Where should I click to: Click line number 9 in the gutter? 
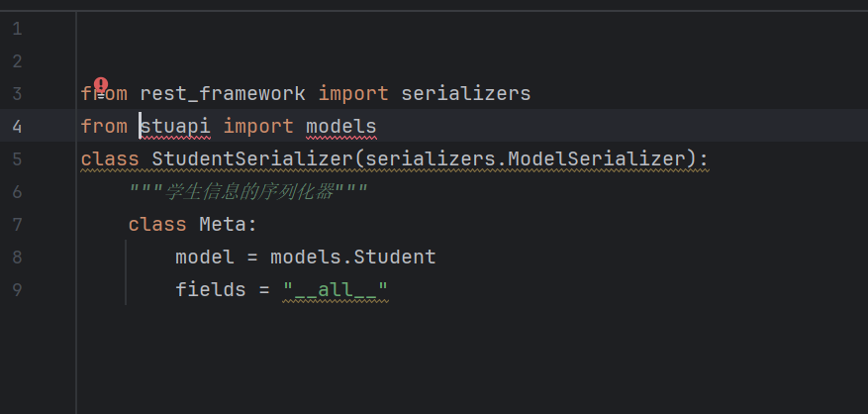click(17, 290)
